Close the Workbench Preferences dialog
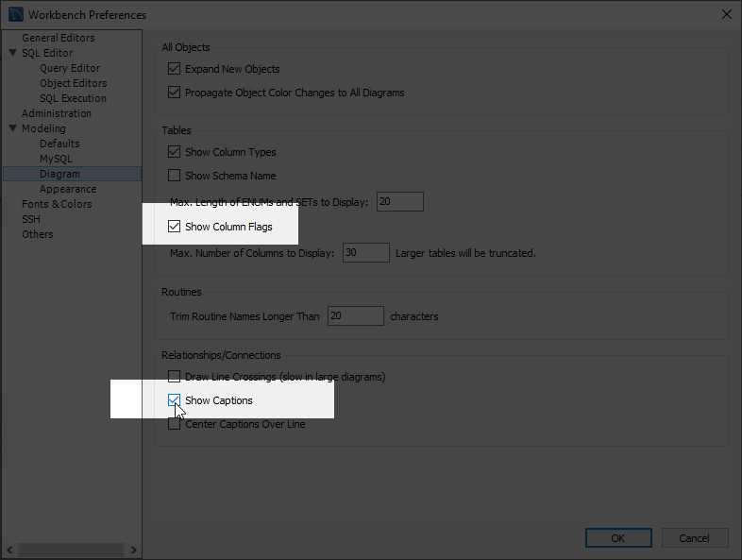742x560 pixels. click(x=727, y=14)
